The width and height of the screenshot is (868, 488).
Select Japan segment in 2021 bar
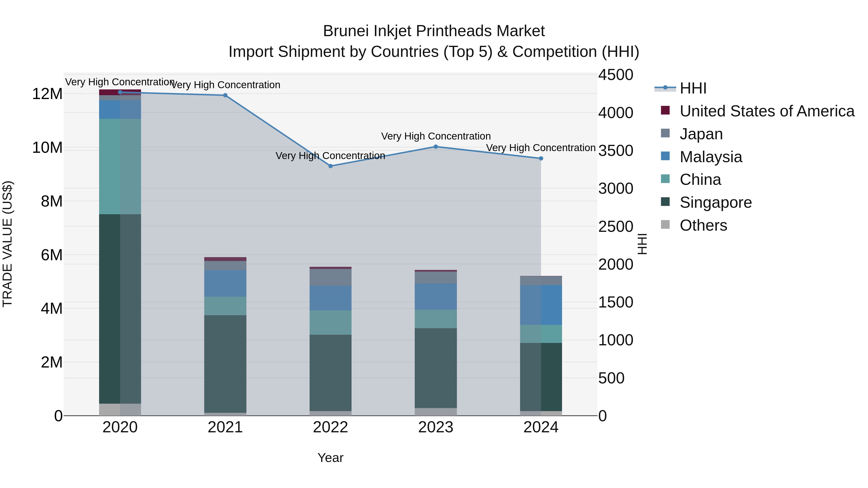(x=225, y=265)
